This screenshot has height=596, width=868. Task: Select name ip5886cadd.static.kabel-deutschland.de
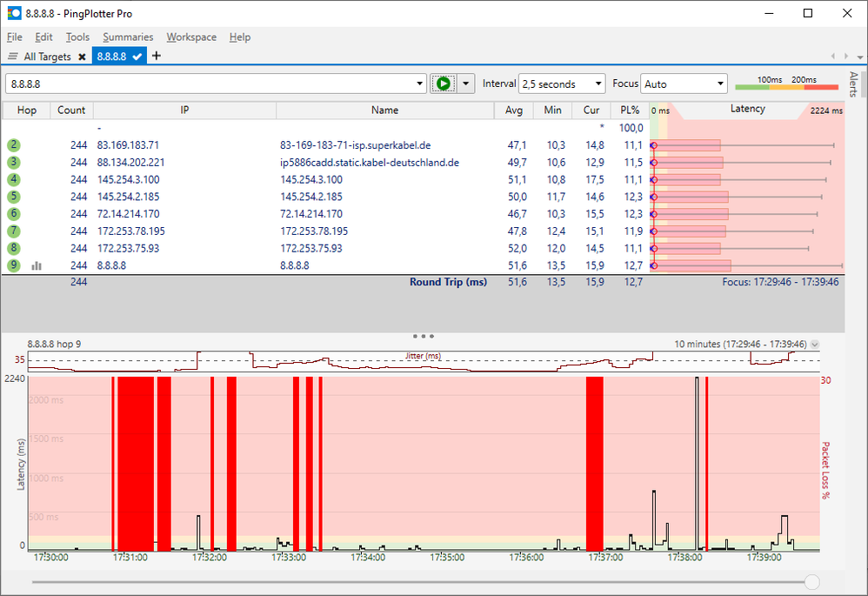pyautogui.click(x=370, y=163)
